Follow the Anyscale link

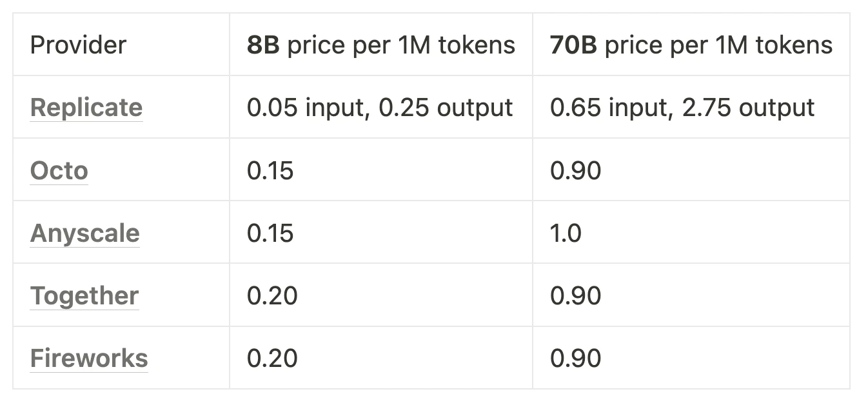[84, 233]
